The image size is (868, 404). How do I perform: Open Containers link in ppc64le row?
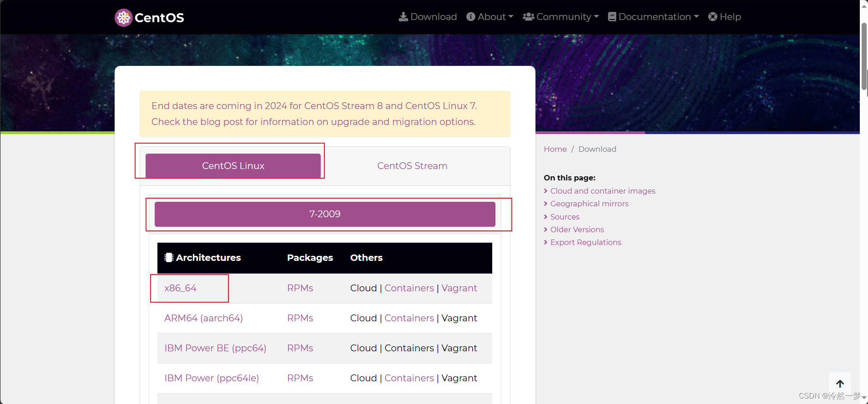409,378
